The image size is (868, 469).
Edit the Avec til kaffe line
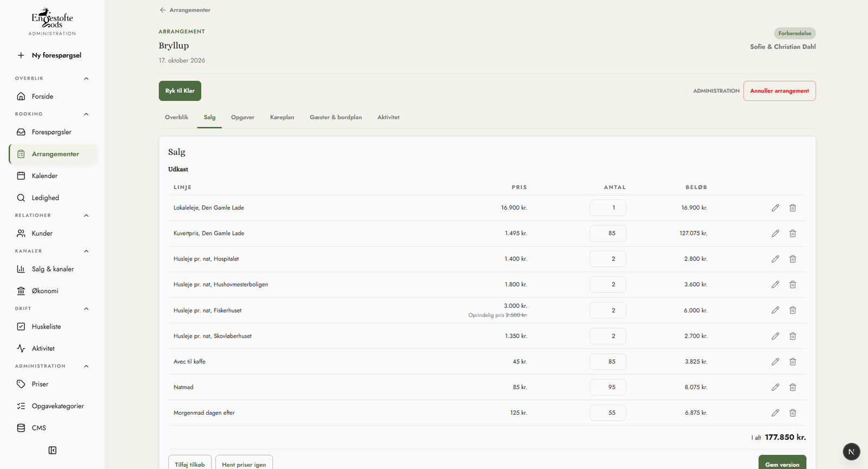(775, 362)
